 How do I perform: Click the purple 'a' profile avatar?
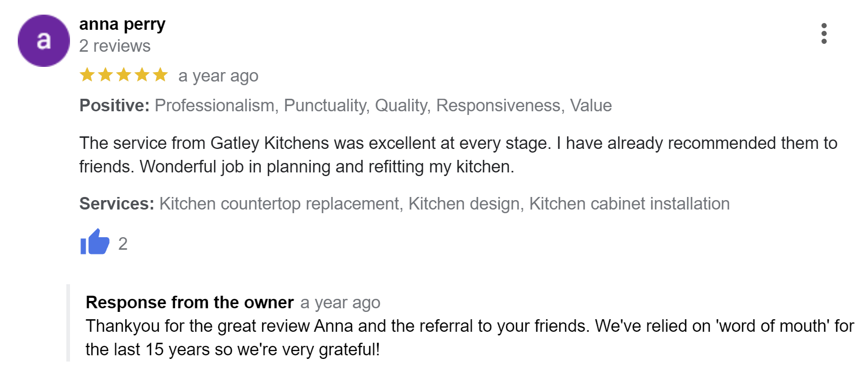pyautogui.click(x=44, y=41)
